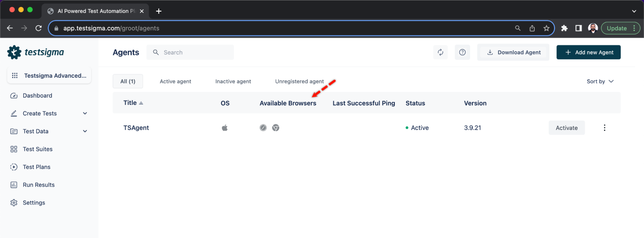
Task: Click the Download Agent button
Action: point(513,52)
